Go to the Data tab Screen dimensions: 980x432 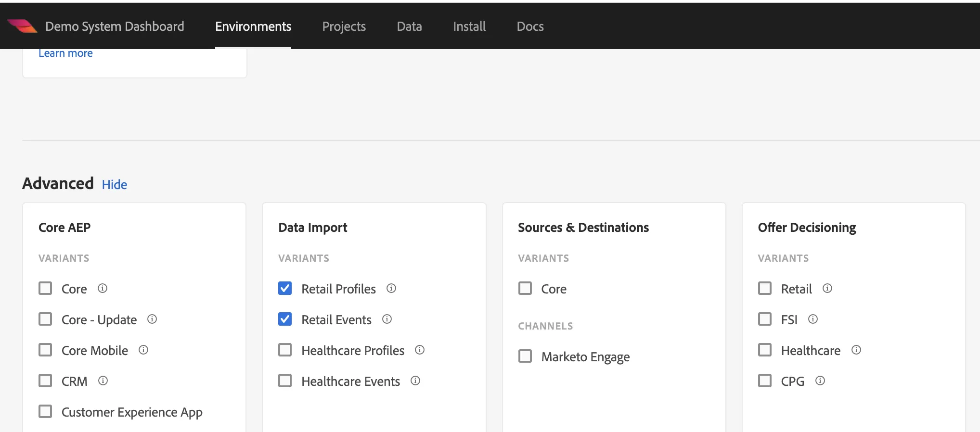coord(410,26)
